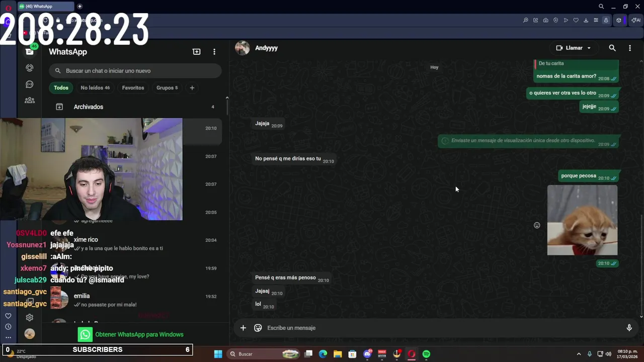Screen dimensions: 644x362
Task: Open a new browser tab with plus
Action: click(79, 7)
